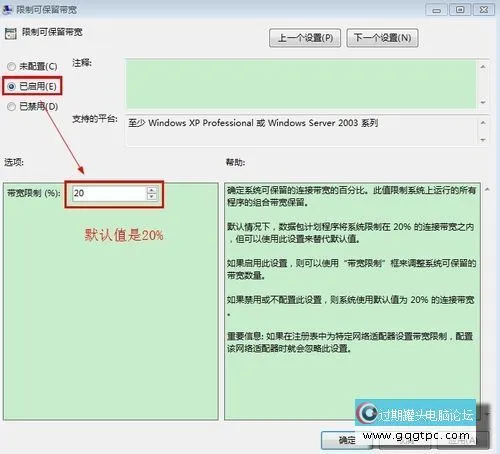The height and width of the screenshot is (454, 500).
Task: Click help paragraph starting 确定系统可保留的连接带宽
Action: click(351, 196)
